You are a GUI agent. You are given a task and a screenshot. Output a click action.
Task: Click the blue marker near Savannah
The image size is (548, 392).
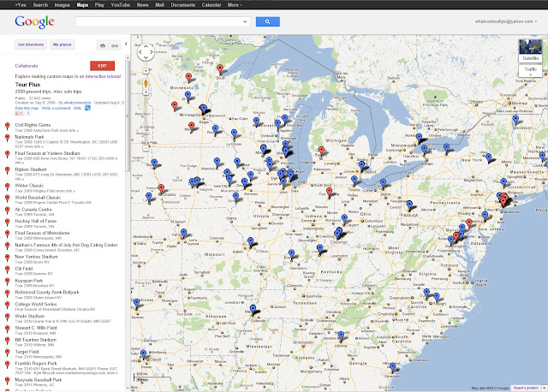(x=392, y=367)
